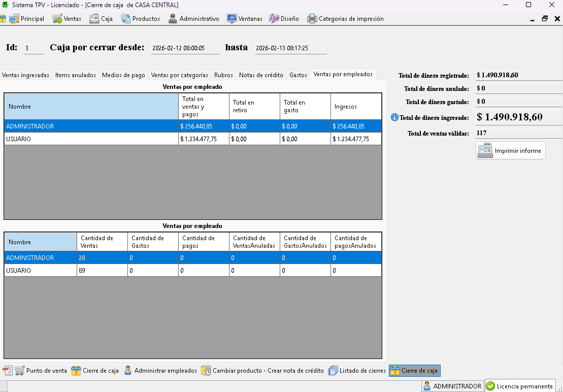Open the Productos menu icon
The image size is (563, 392).
coord(126,19)
